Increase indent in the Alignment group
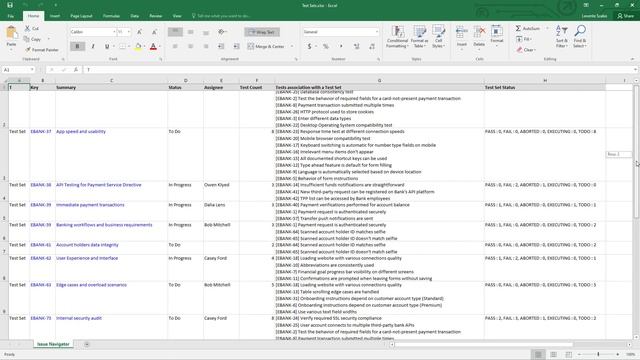The height and width of the screenshot is (360, 640). tap(236, 47)
